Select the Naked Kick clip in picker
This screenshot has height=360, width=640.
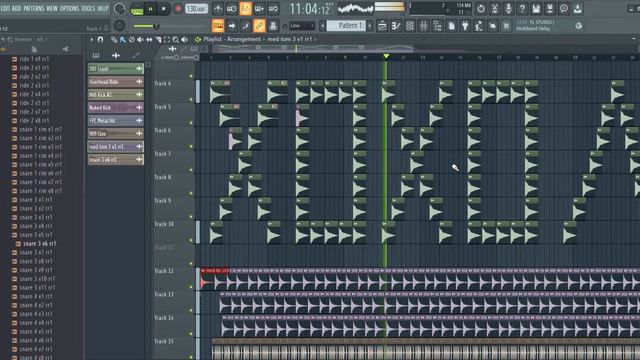pyautogui.click(x=116, y=108)
